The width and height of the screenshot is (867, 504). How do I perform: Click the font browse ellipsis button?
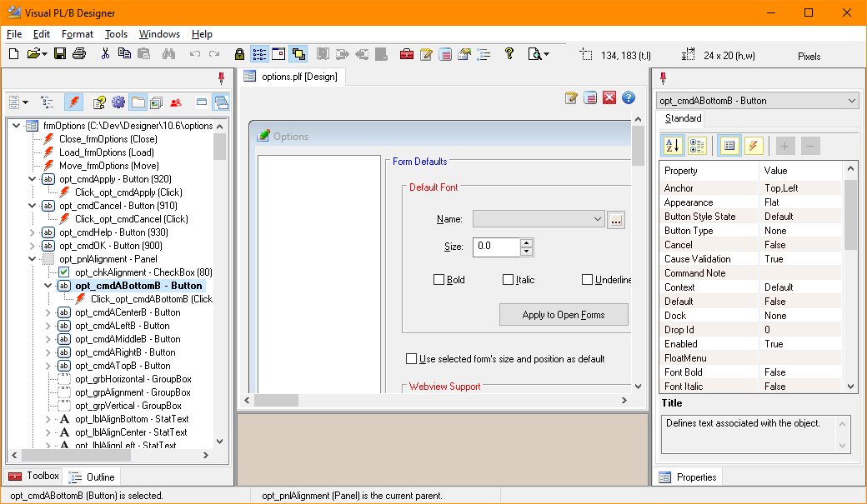(616, 219)
